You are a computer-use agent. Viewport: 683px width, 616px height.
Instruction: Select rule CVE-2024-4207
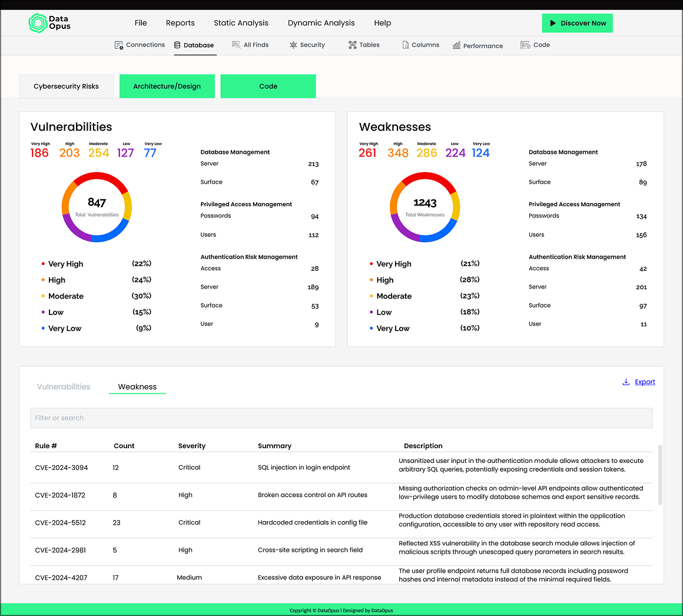point(61,577)
